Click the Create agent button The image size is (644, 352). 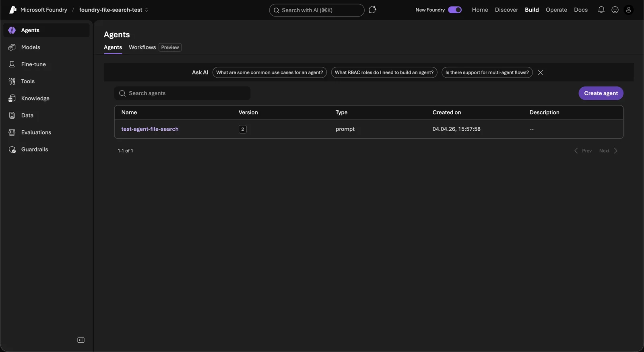(x=601, y=93)
